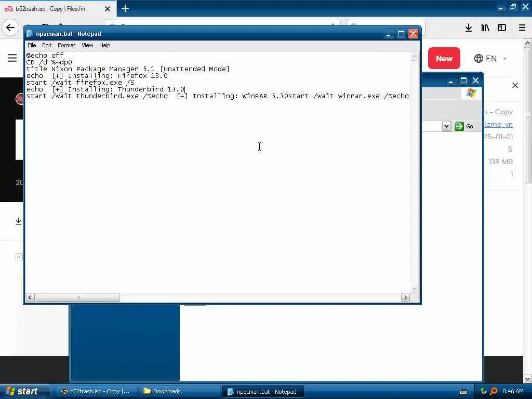Expand the Explorer address bar dropdown arrow
Image resolution: width=532 pixels, height=399 pixels.
click(446, 126)
